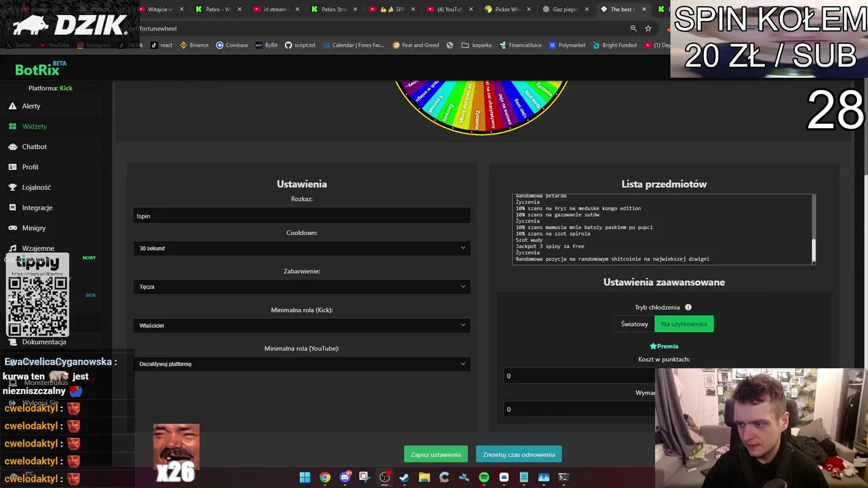This screenshot has height=488, width=868.
Task: Open the FinancialJuice bookmark
Action: coord(520,45)
